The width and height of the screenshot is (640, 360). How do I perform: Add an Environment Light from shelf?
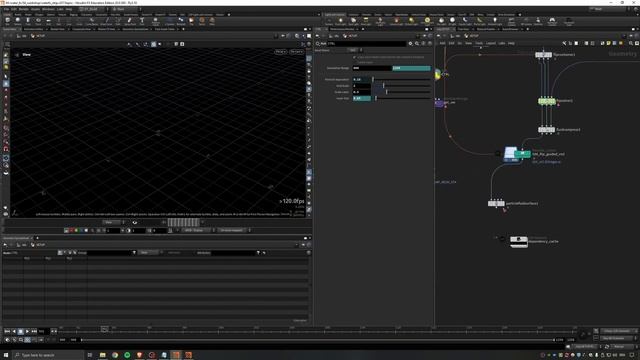coord(427,21)
